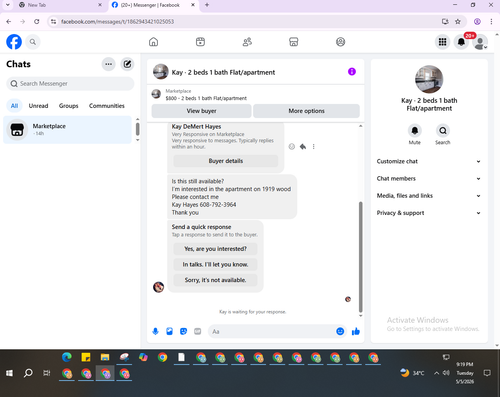Viewport: 500px width, 397px height.
Task: Start a new message compose icon
Action: pos(127,64)
